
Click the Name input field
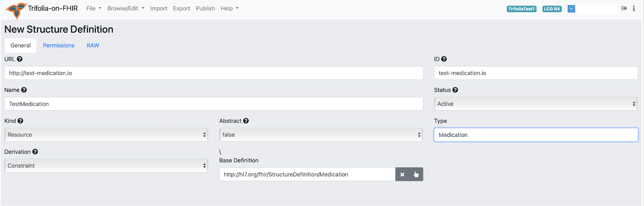213,104
